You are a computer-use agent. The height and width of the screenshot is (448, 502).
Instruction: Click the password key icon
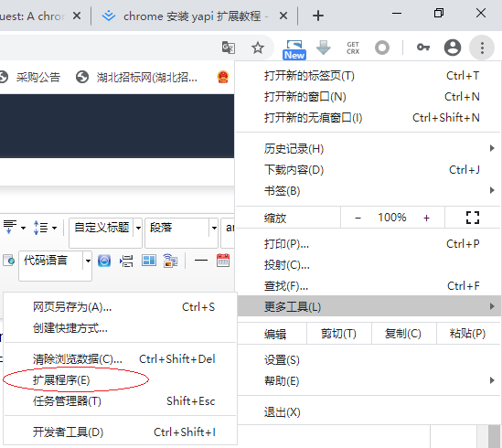point(423,48)
